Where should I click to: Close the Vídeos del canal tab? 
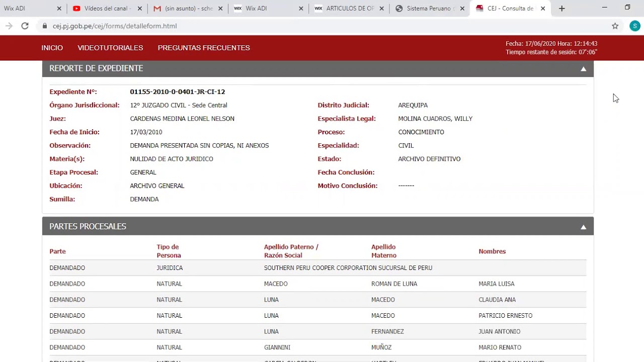pos(140,9)
